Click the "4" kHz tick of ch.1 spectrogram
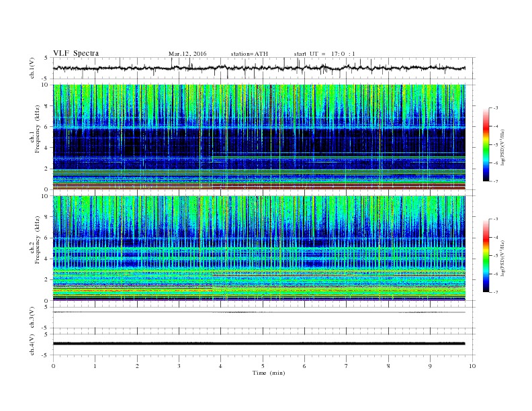Image resolution: width=532 pixels, height=411 pixels. (46, 148)
